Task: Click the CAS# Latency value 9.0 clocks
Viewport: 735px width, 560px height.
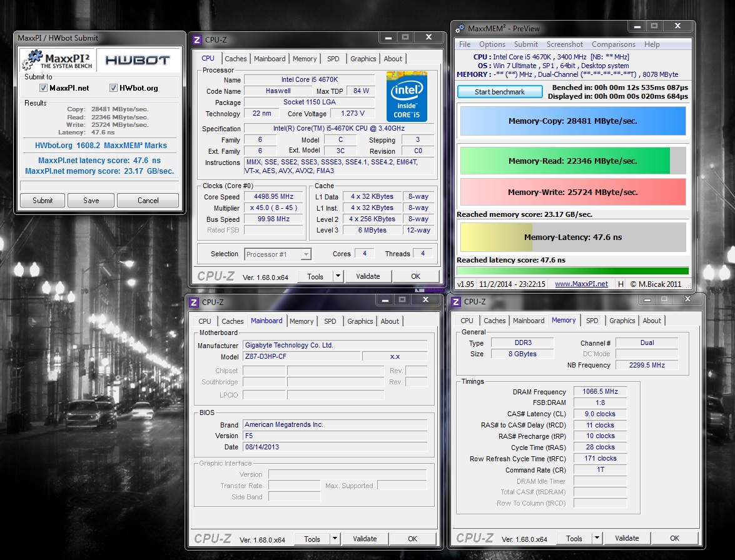Action: [x=600, y=414]
